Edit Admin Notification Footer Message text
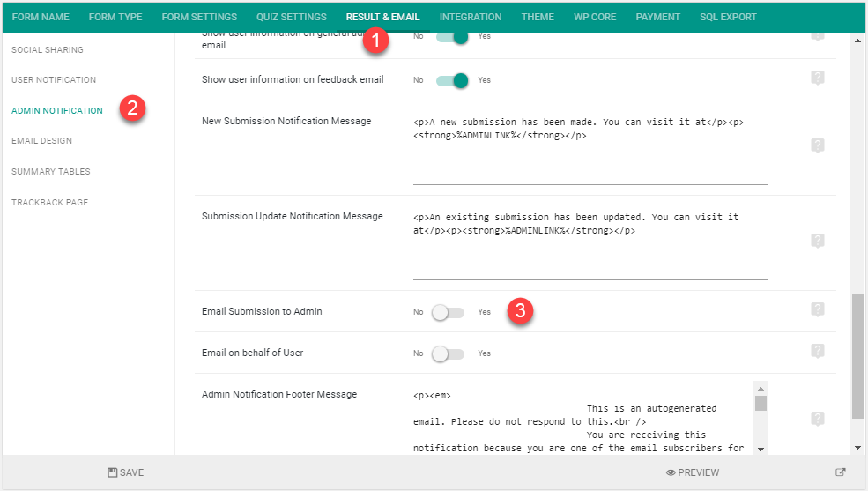Image resolution: width=868 pixels, height=491 pixels. click(x=583, y=418)
